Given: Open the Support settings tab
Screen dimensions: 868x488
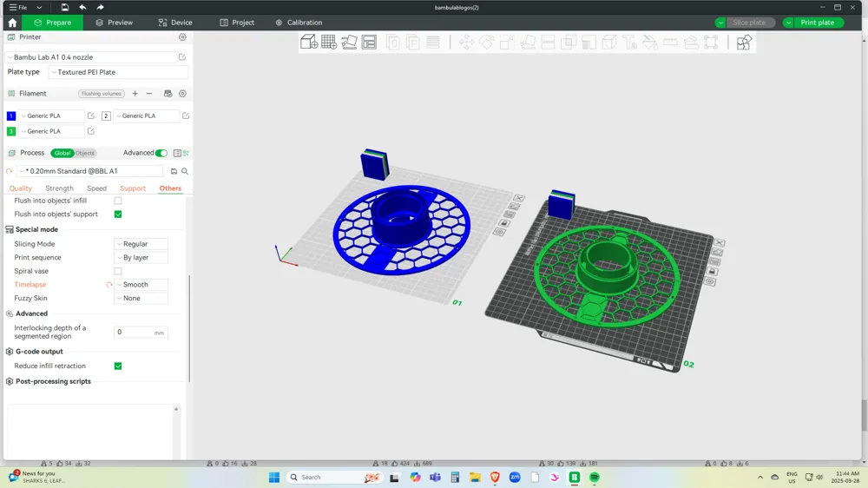Looking at the screenshot, I should coord(133,188).
